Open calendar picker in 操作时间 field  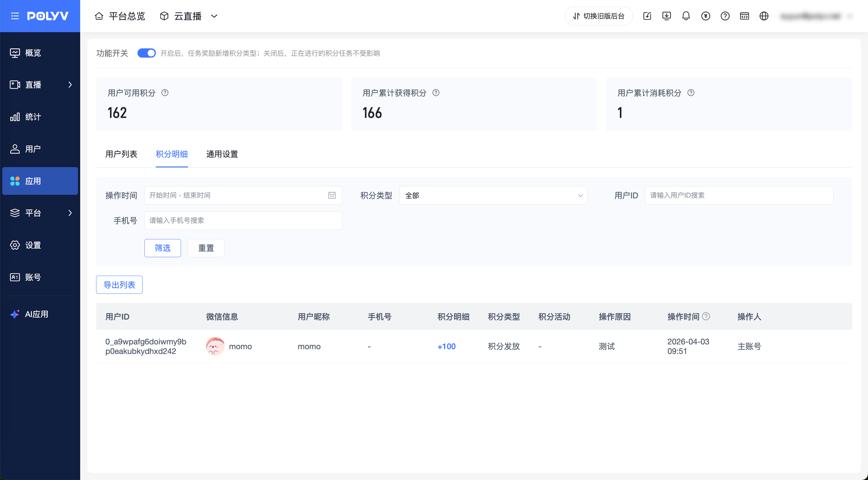pyautogui.click(x=332, y=195)
